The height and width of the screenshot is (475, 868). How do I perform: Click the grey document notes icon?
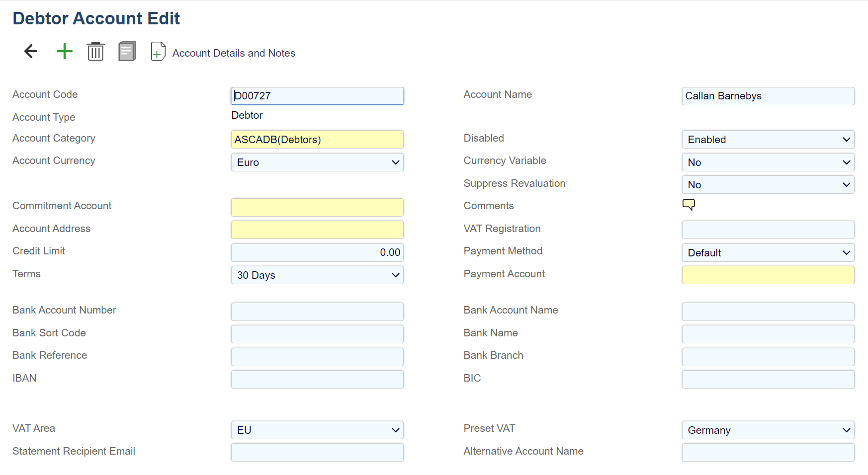(x=127, y=51)
